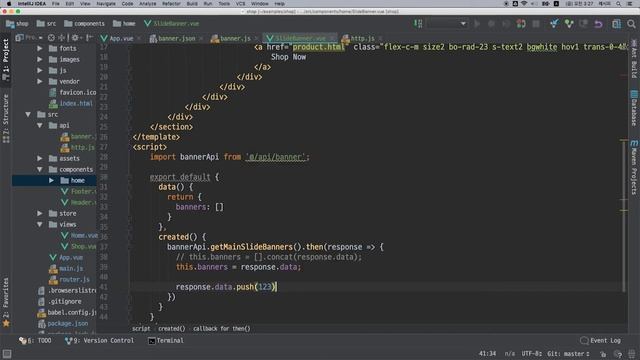Click UTF-8 encoding in status bar

pyautogui.click(x=531, y=354)
